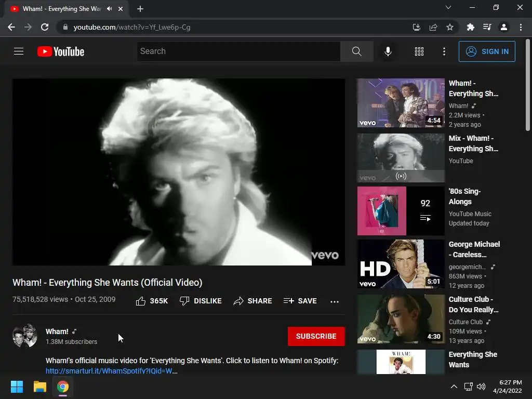Open the network tray icon

click(469, 387)
